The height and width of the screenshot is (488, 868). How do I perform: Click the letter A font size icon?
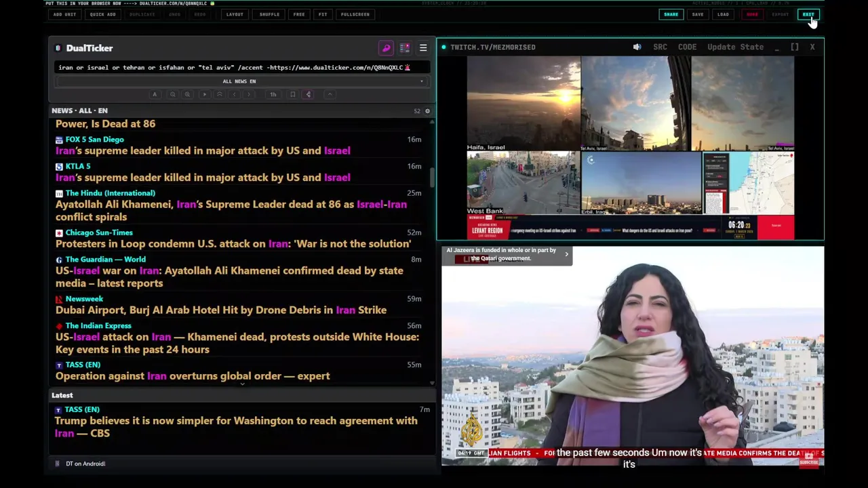[155, 94]
